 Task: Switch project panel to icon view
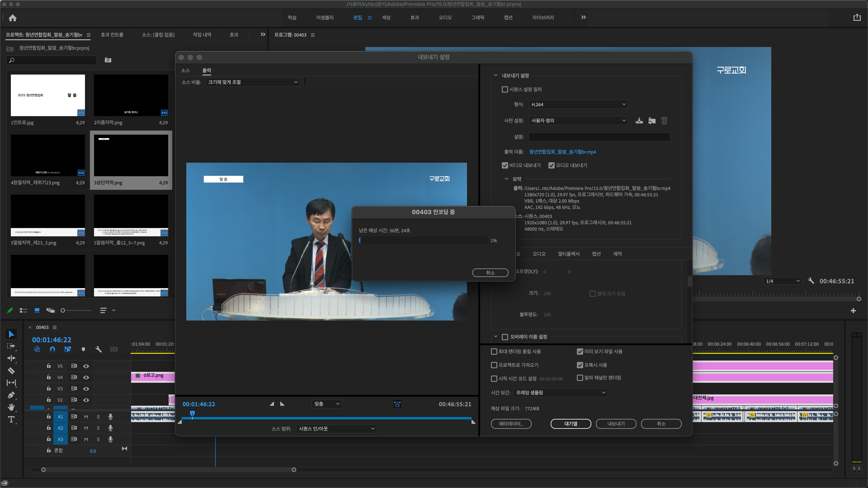pos(37,310)
